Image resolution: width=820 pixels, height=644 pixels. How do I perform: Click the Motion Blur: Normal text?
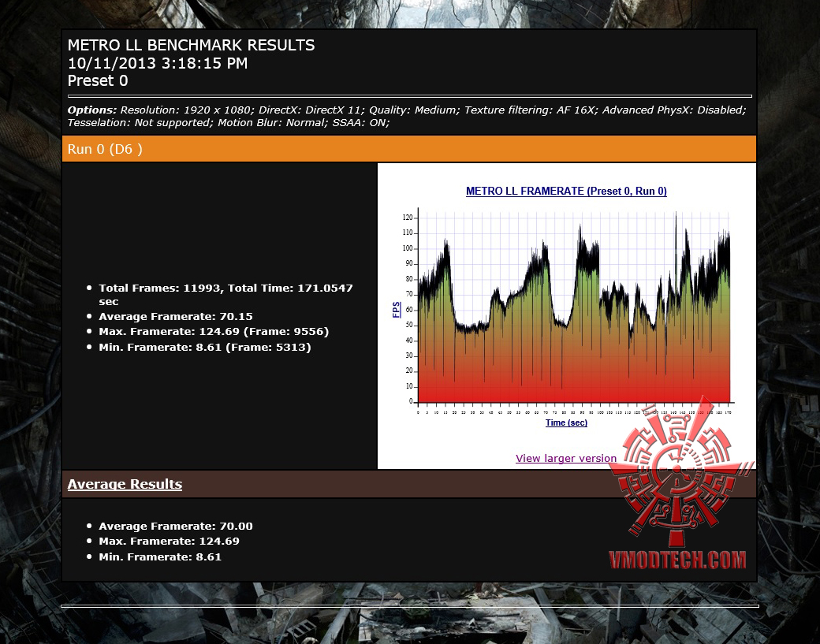point(272,123)
